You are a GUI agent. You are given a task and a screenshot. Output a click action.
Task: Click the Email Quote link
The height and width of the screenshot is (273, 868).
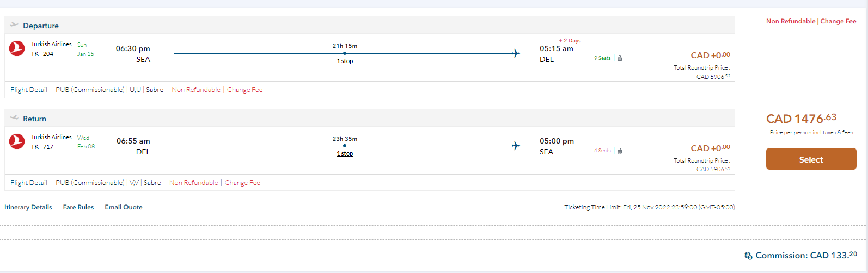pyautogui.click(x=124, y=207)
